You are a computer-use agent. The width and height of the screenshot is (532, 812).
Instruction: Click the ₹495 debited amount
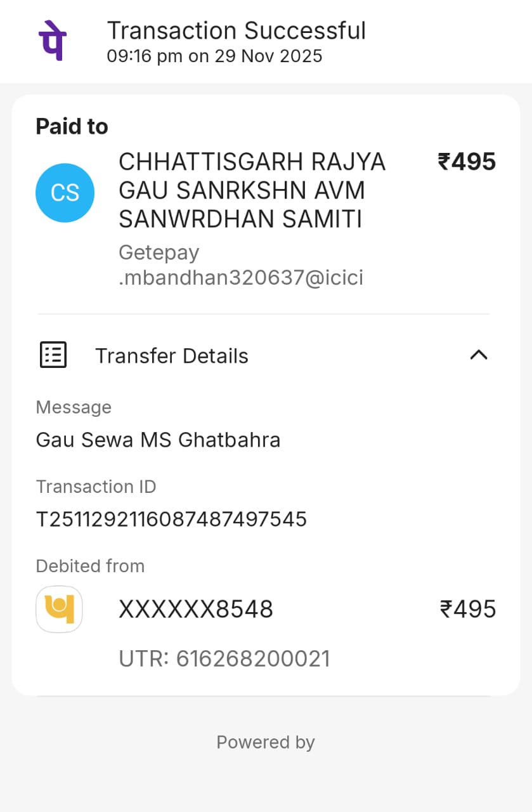468,610
